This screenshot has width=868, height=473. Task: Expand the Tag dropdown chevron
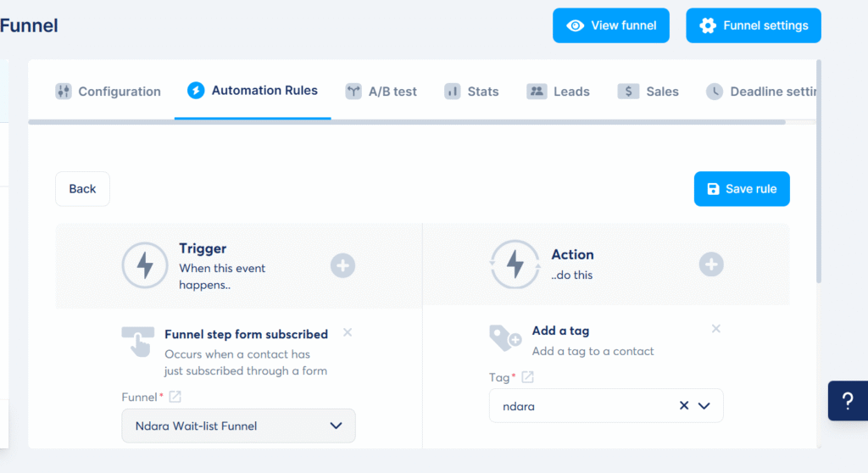[x=704, y=406]
